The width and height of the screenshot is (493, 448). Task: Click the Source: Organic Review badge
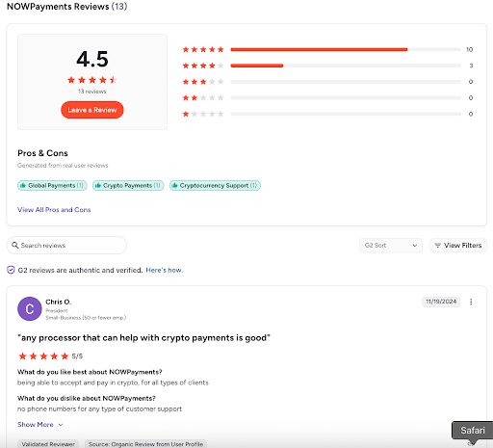click(x=145, y=444)
